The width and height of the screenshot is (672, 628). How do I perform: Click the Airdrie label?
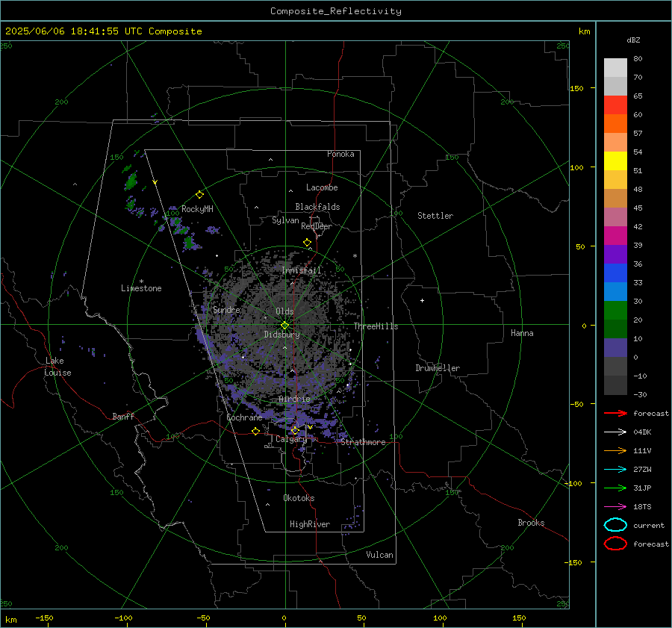pos(294,399)
